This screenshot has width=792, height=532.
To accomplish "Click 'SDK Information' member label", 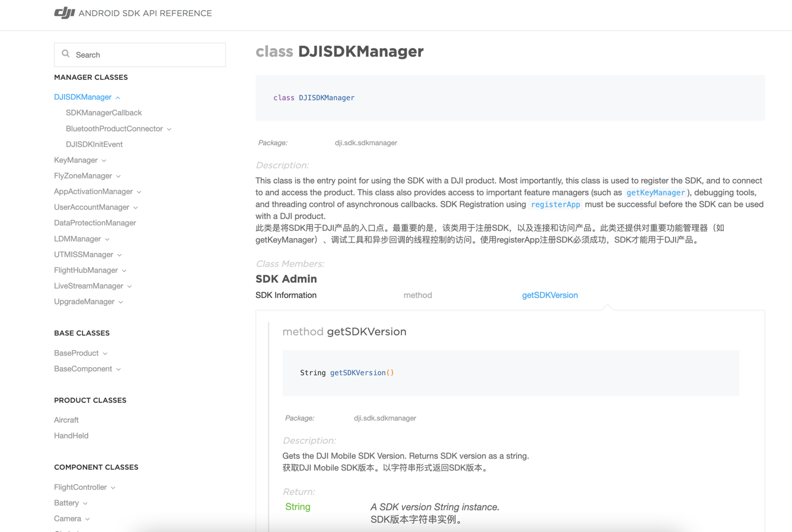I will [286, 295].
